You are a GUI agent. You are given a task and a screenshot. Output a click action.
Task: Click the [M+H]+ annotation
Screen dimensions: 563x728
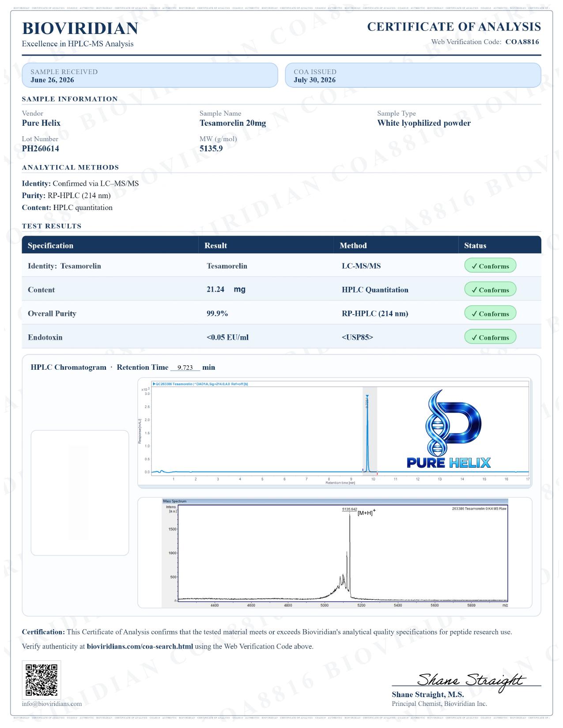(x=367, y=512)
